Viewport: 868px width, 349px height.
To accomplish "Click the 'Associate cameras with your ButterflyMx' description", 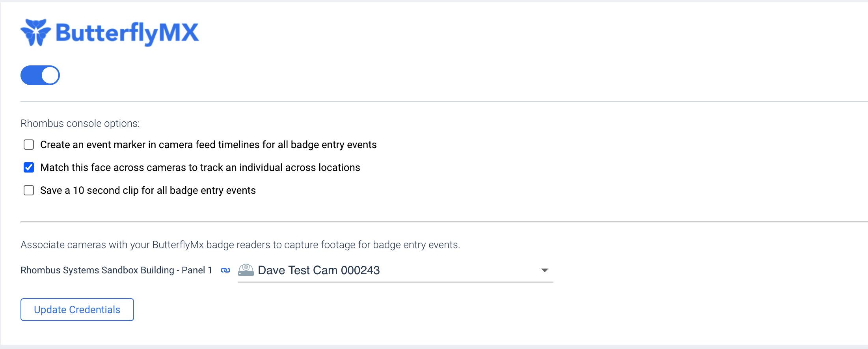I will [240, 245].
